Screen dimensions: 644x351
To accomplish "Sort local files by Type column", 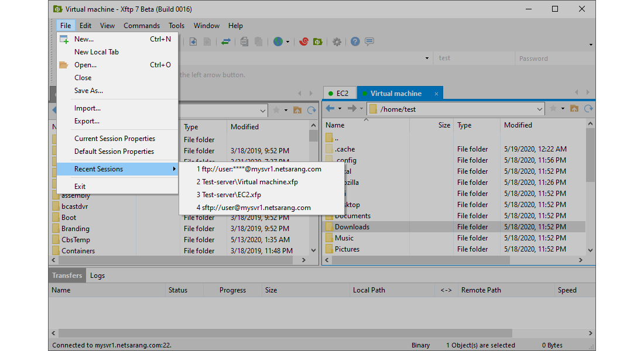I will tap(203, 127).
